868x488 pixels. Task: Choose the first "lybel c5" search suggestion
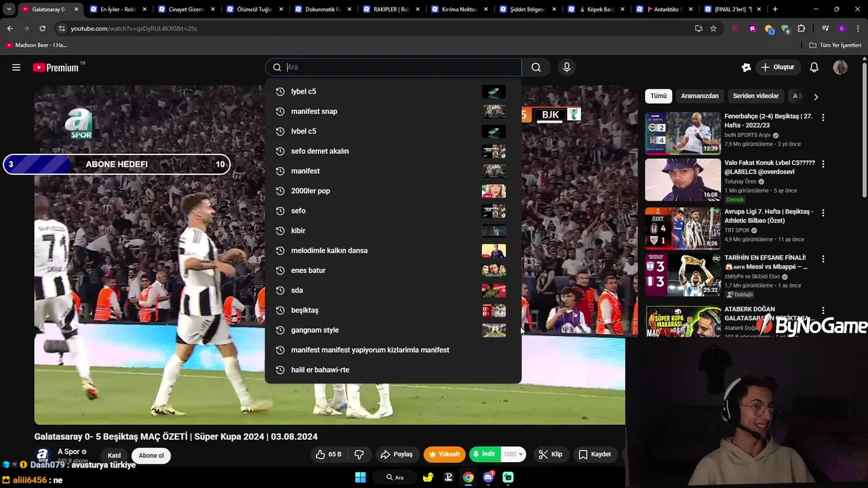pyautogui.click(x=393, y=91)
